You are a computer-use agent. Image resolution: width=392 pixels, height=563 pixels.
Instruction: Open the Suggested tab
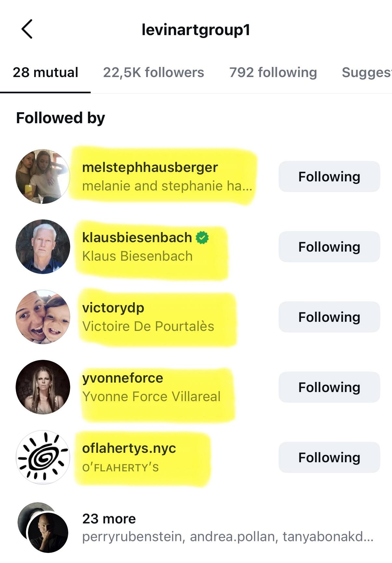[x=366, y=72]
